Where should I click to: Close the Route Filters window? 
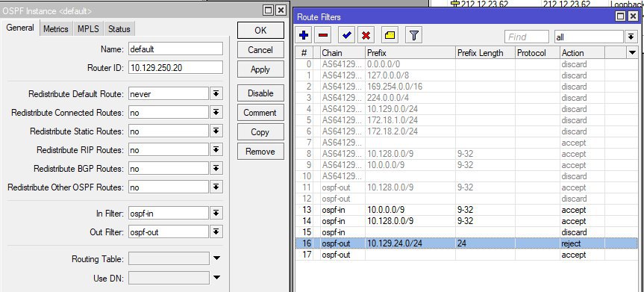(634, 16)
